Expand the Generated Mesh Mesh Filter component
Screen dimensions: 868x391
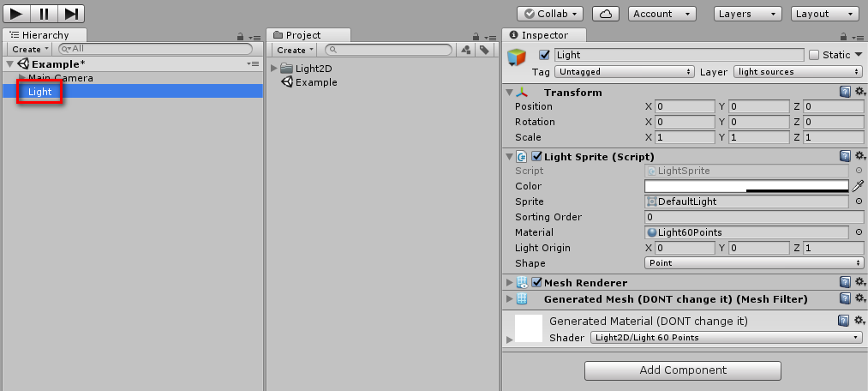click(x=510, y=299)
